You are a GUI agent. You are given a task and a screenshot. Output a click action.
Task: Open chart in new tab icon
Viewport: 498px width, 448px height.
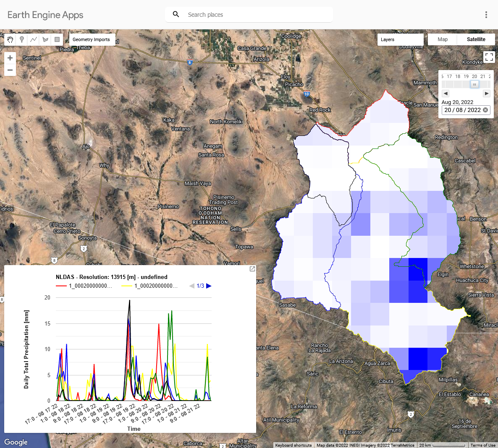click(x=252, y=269)
